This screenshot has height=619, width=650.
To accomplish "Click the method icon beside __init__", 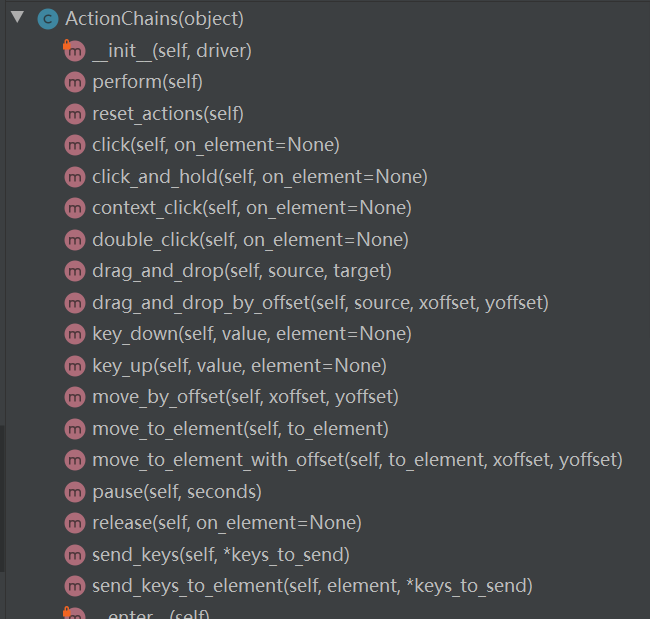I will [74, 51].
